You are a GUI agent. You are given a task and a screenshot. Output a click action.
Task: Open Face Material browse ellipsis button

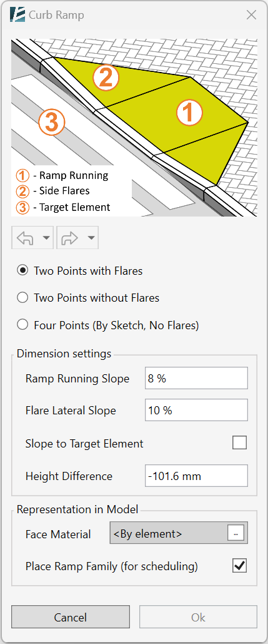(x=236, y=533)
